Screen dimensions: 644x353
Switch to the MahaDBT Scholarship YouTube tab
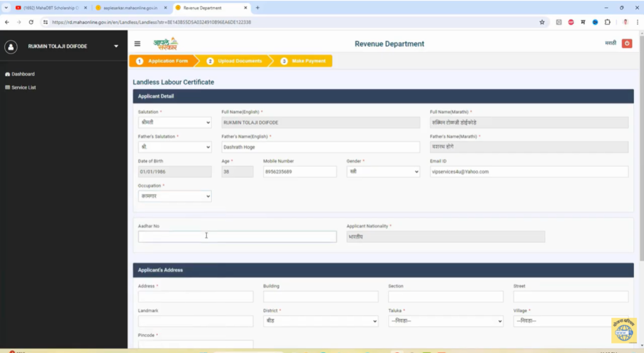click(52, 8)
